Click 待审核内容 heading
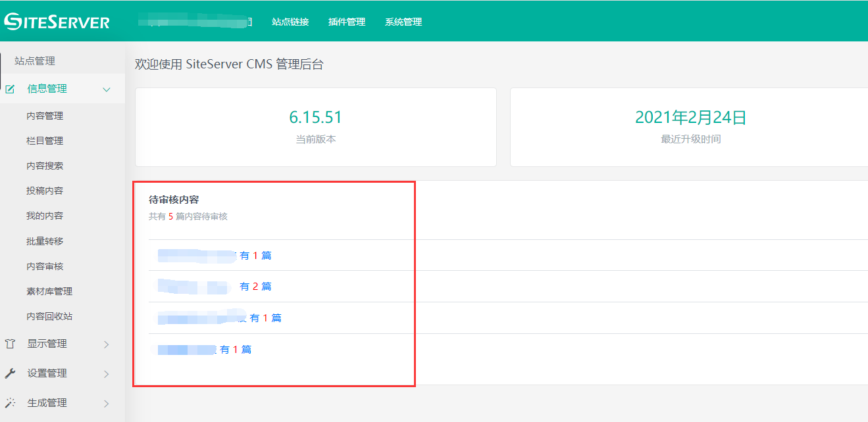 (174, 199)
